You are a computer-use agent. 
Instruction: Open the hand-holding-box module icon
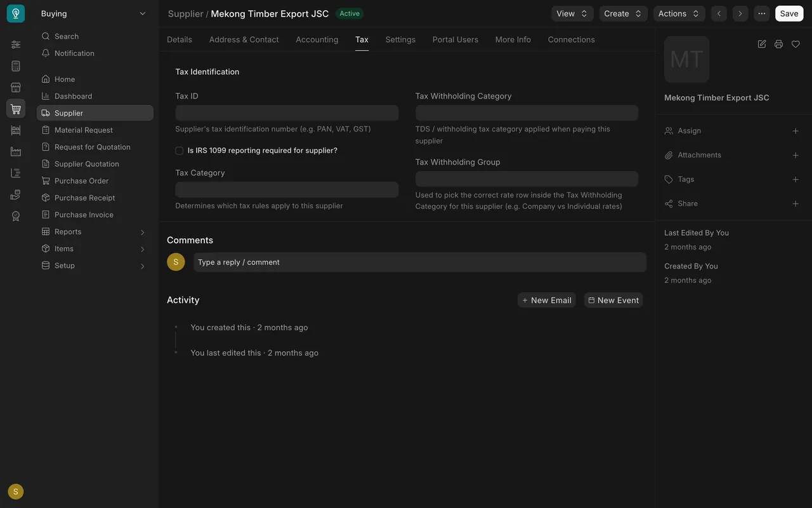pyautogui.click(x=16, y=194)
